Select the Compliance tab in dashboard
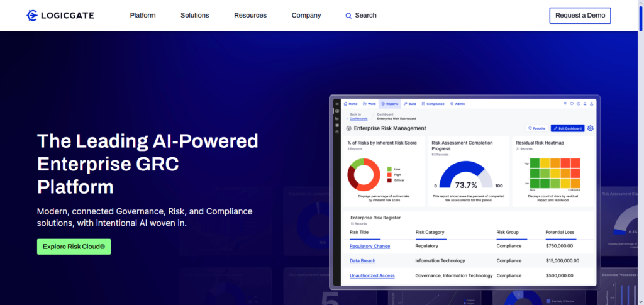 pyautogui.click(x=433, y=104)
